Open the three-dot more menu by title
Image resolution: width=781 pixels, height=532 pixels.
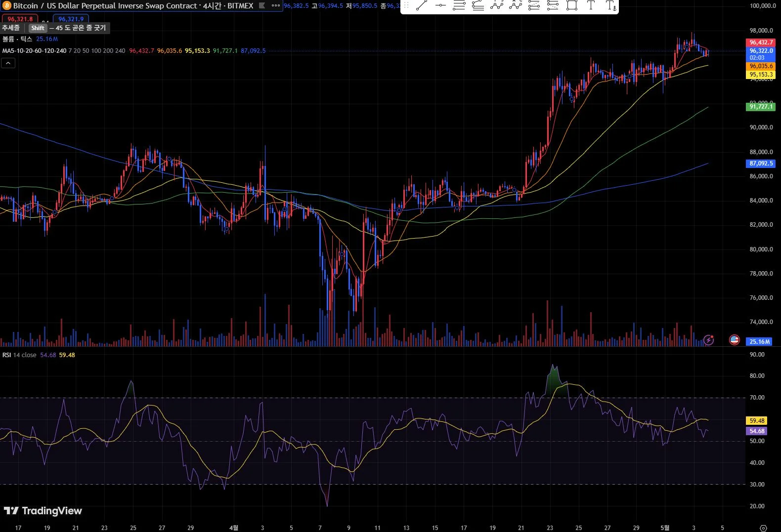276,6
